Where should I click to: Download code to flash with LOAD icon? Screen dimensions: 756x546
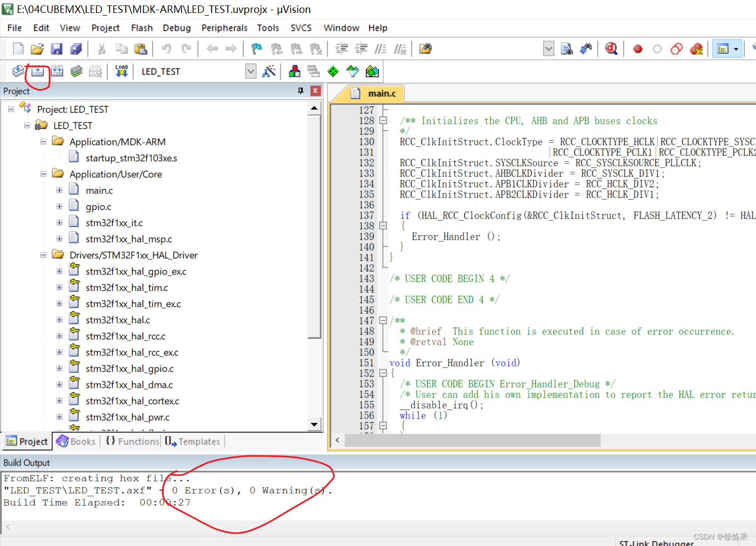point(121,71)
